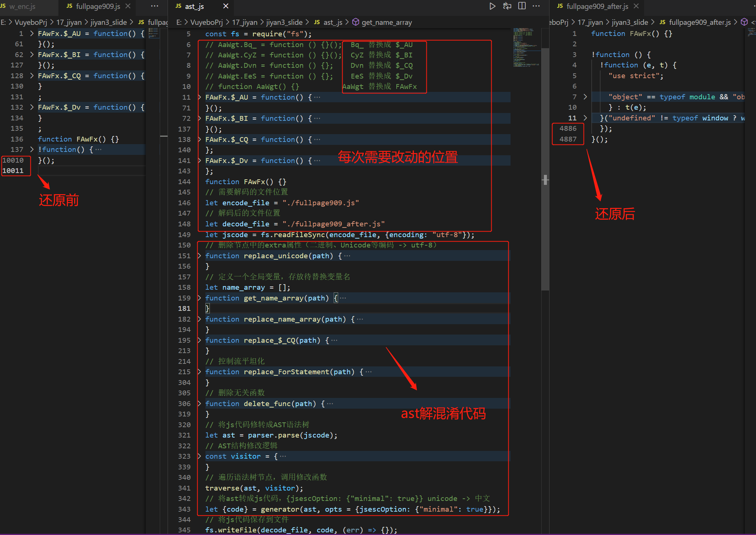Expand line 137 !function in left editor

pos(32,150)
